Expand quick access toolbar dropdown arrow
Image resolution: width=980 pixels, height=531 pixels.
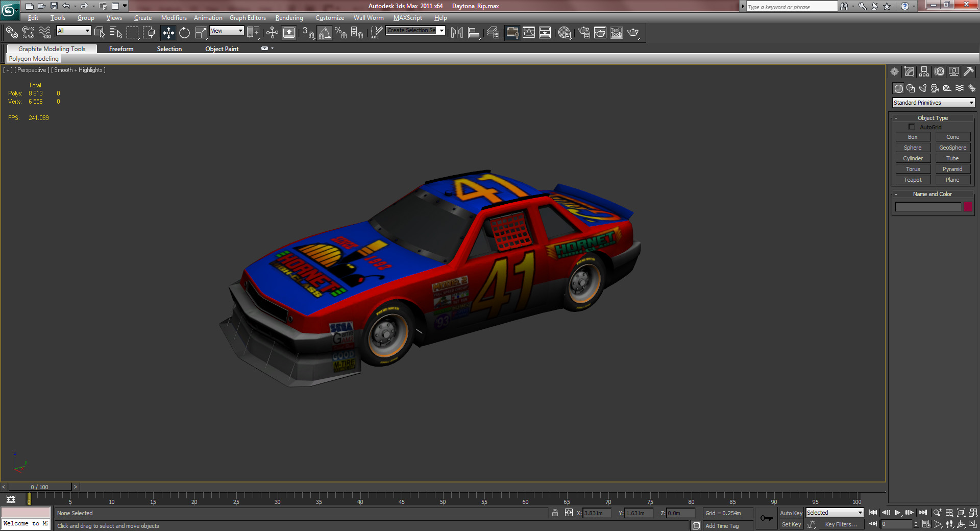125,6
